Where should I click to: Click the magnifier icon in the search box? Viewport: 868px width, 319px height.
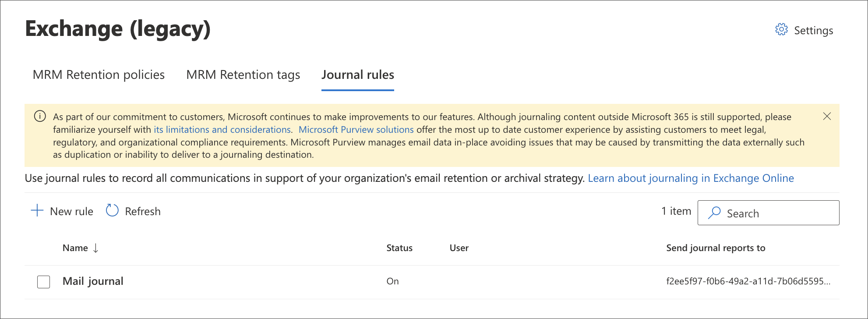[714, 213]
